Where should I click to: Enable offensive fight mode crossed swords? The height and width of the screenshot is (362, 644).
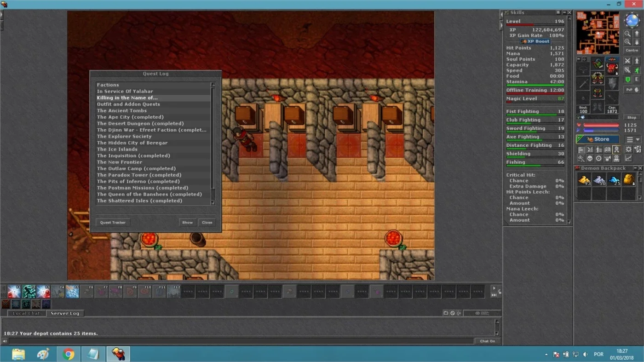(627, 61)
